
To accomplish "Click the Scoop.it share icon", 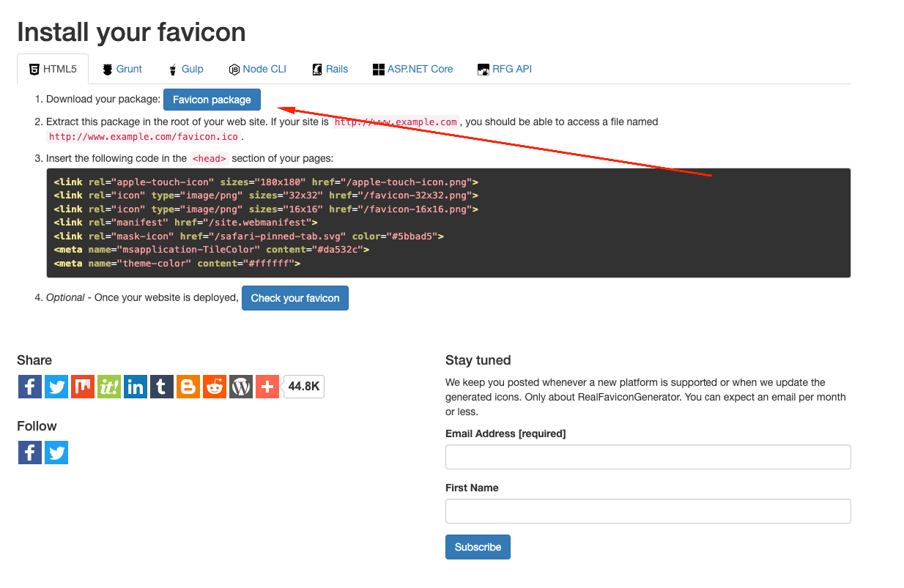I will coord(109,387).
